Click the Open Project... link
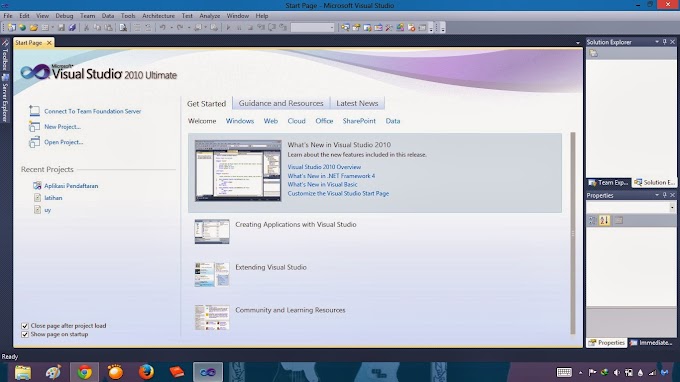Image resolution: width=680 pixels, height=382 pixels. (x=63, y=142)
